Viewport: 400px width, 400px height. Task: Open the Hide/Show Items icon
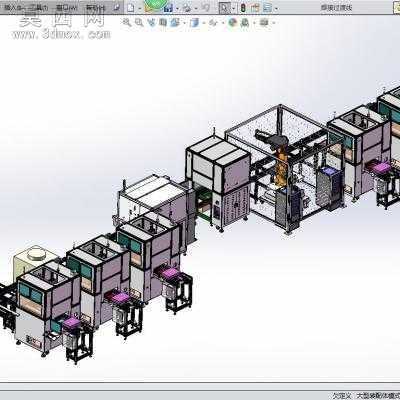point(212,22)
